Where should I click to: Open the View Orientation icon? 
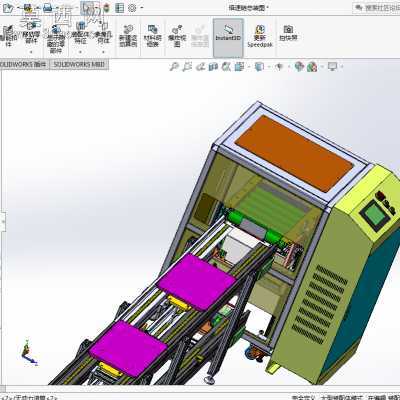coord(239,67)
